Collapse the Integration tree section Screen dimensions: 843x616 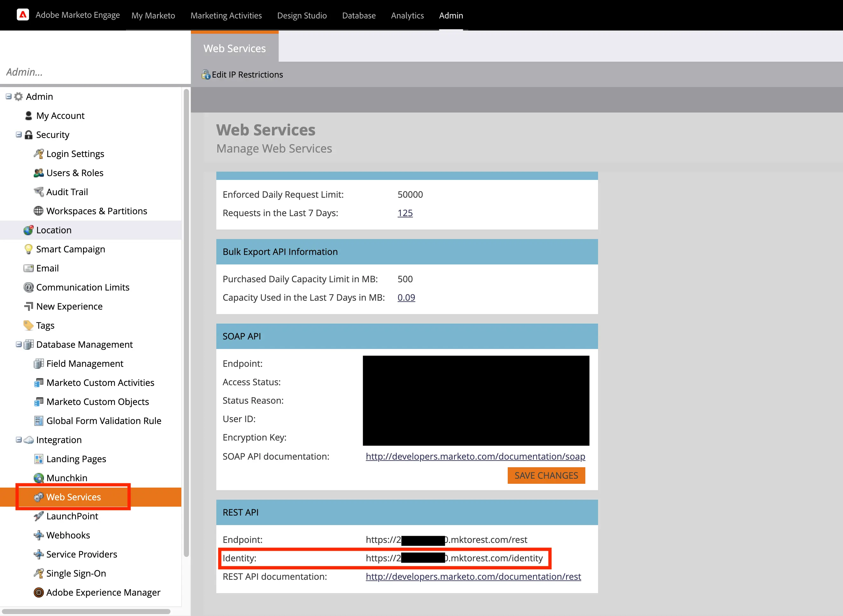click(19, 440)
